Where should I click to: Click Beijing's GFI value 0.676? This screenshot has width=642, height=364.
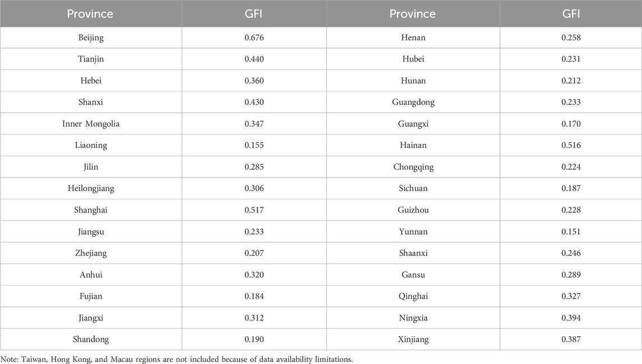click(255, 38)
